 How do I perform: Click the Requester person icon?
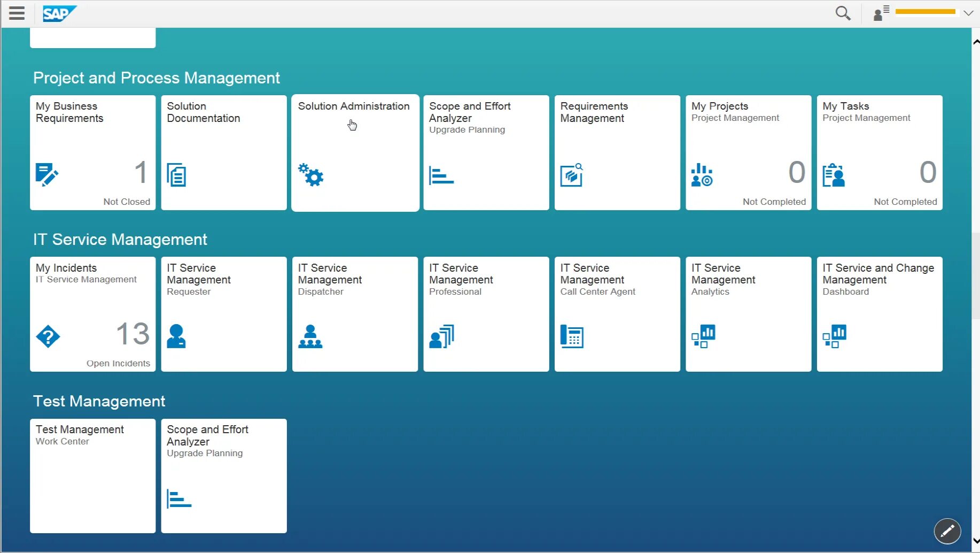176,336
